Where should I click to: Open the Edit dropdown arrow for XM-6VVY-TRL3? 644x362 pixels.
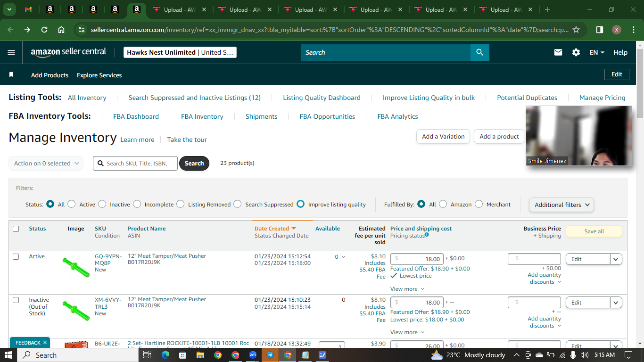tap(616, 303)
